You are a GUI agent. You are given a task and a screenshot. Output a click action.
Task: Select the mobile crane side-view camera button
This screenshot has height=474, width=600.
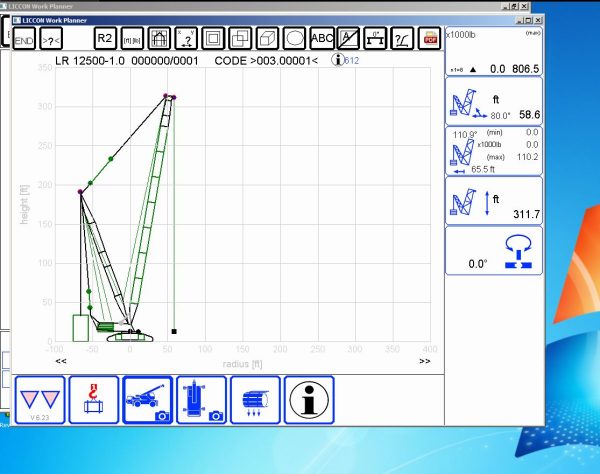pyautogui.click(x=148, y=400)
